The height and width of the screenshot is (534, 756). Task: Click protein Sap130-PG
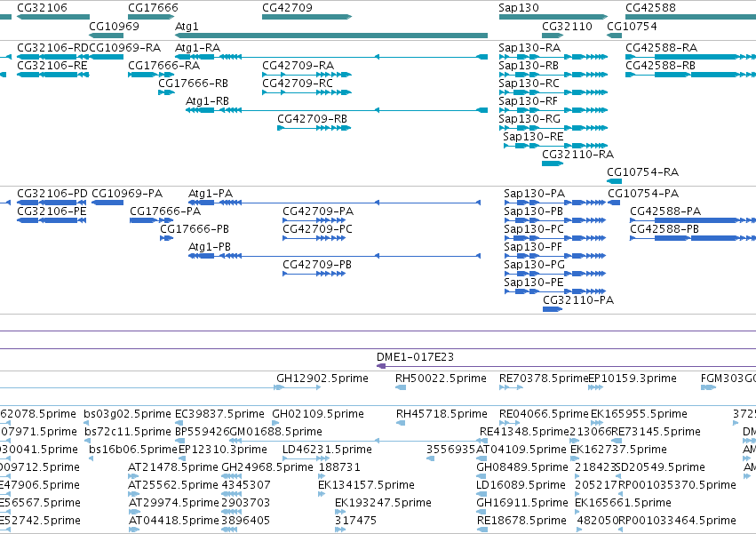click(554, 274)
